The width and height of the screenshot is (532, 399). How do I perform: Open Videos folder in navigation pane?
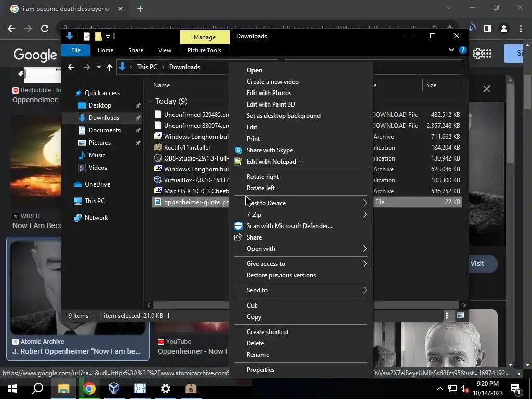tap(98, 168)
